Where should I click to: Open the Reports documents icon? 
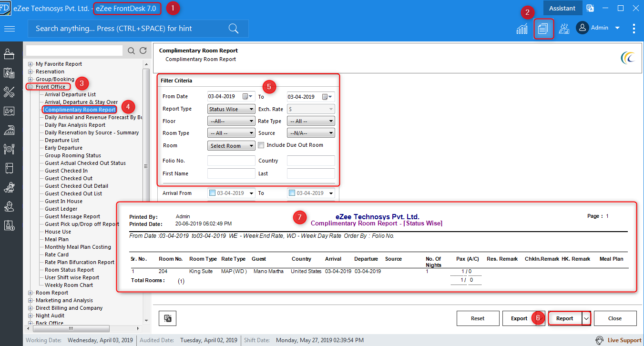point(543,29)
